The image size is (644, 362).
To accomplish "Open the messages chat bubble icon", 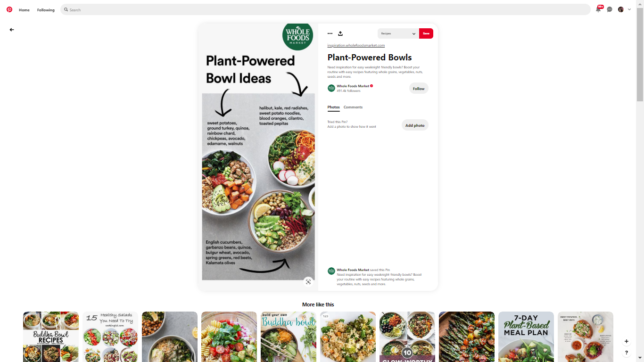I will point(610,9).
